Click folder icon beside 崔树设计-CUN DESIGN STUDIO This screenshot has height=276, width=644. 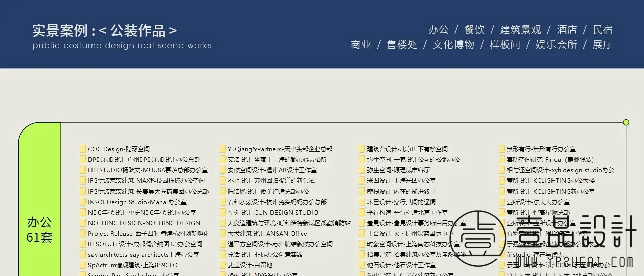coord(223,212)
